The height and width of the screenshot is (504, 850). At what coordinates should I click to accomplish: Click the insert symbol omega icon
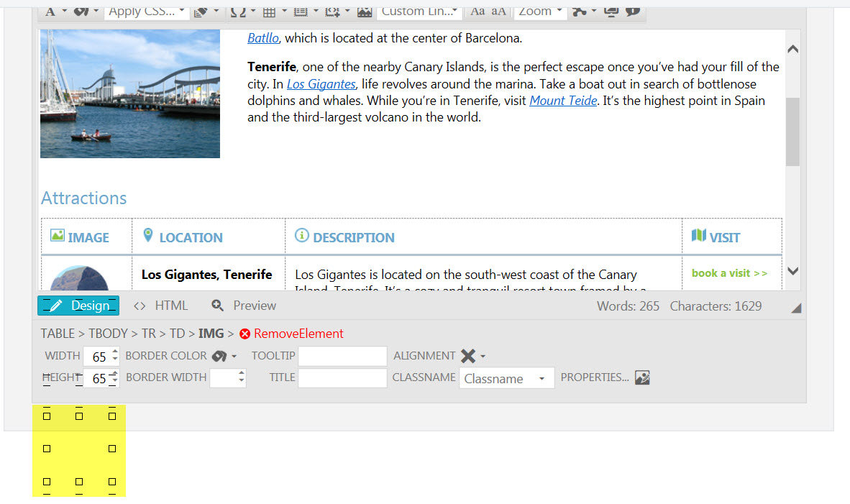pos(238,12)
